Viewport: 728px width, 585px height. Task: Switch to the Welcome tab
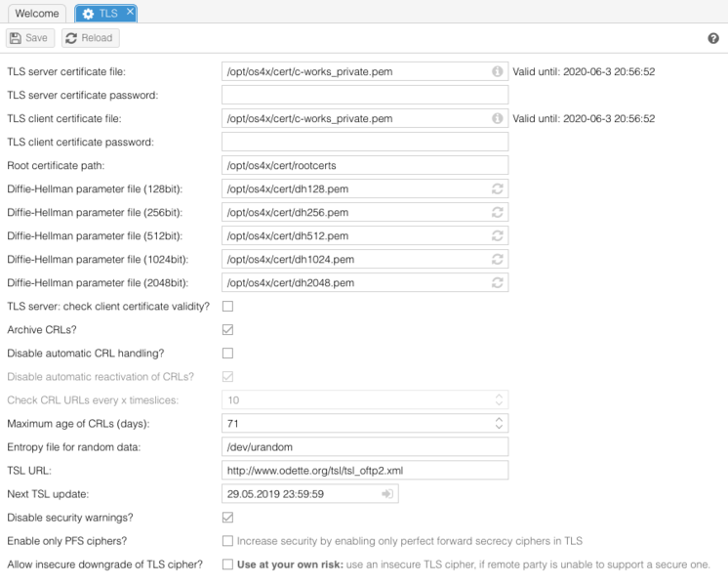click(36, 14)
